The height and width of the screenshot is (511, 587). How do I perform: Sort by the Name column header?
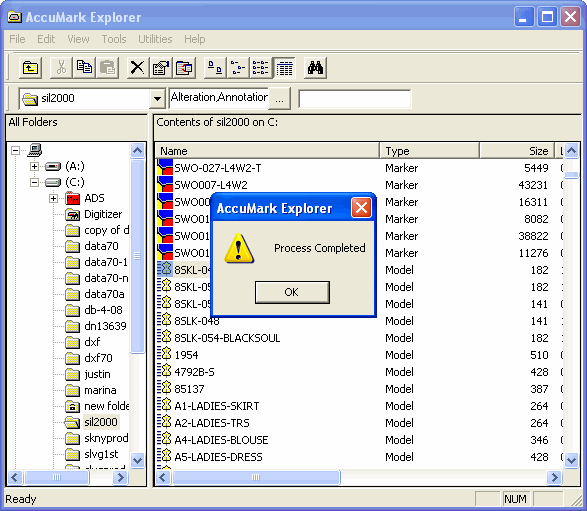267,151
